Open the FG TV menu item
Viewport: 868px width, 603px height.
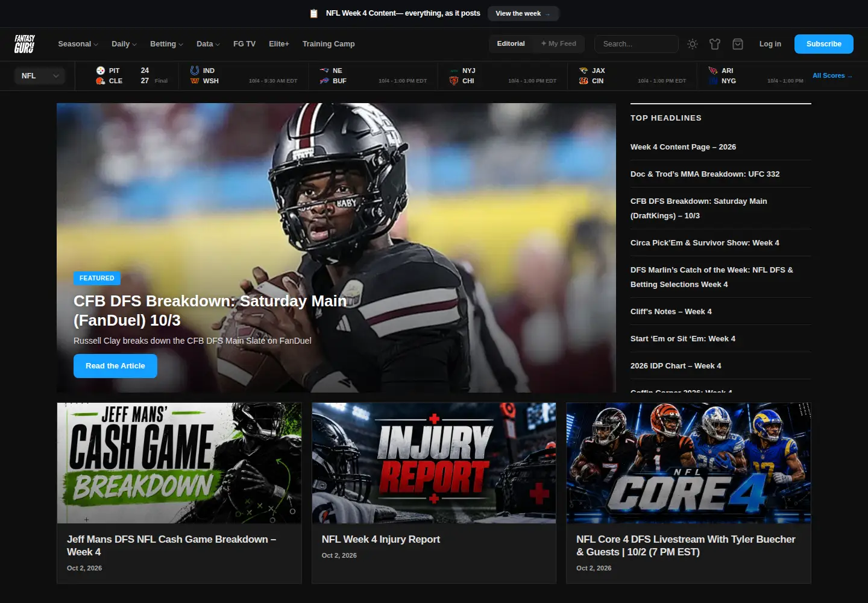(244, 44)
